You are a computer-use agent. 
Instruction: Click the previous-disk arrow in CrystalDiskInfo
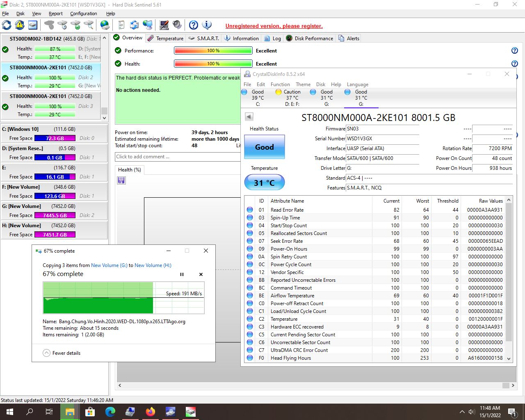(x=249, y=116)
